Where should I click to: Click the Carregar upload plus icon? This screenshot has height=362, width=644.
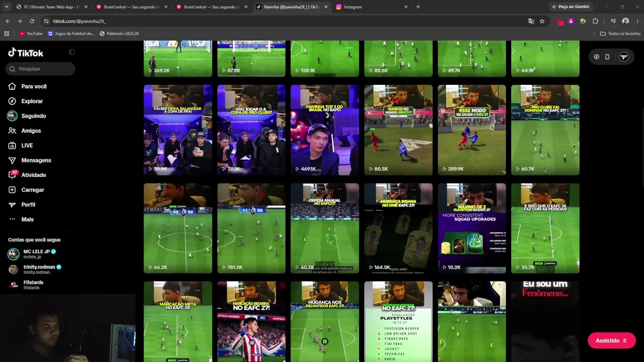pyautogui.click(x=12, y=190)
